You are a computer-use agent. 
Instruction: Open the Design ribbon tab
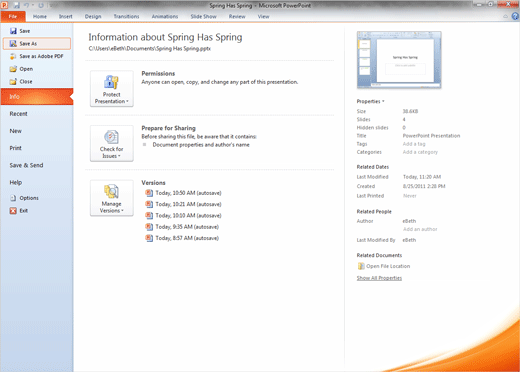93,16
